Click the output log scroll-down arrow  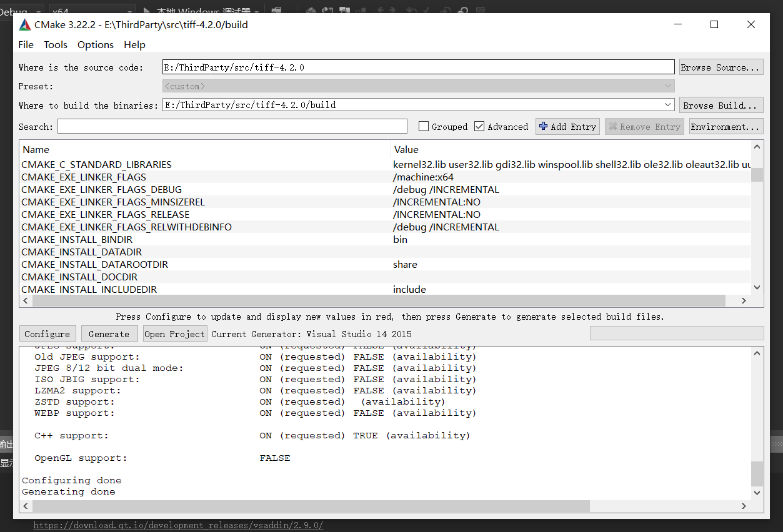(x=757, y=493)
